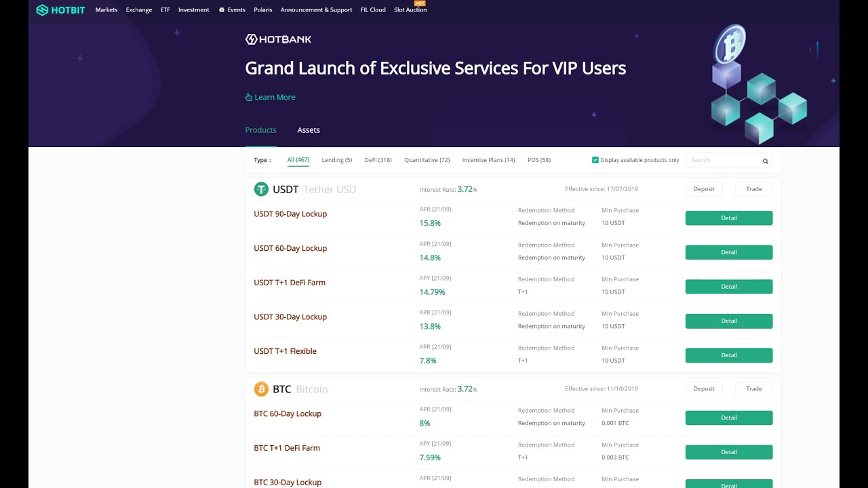868x488 pixels.
Task: Filter by POS (58) type
Action: pos(539,160)
